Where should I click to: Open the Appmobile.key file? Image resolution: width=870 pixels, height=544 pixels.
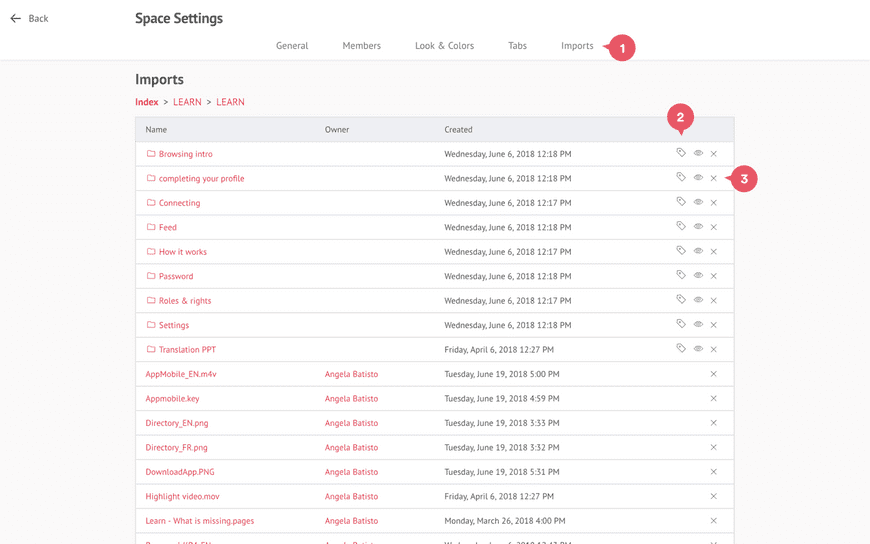(x=172, y=398)
